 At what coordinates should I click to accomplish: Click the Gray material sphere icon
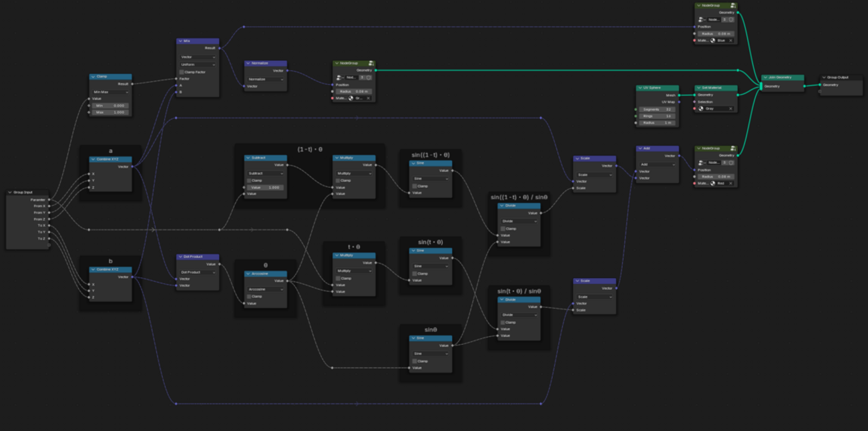click(x=702, y=108)
